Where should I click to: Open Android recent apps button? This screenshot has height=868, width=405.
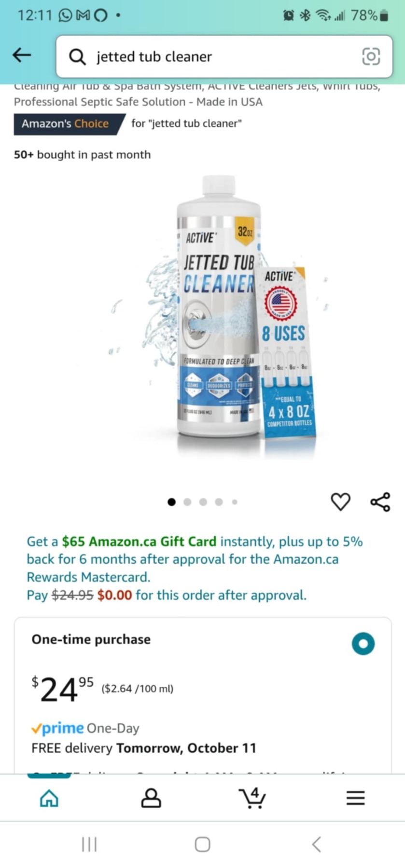pyautogui.click(x=89, y=844)
